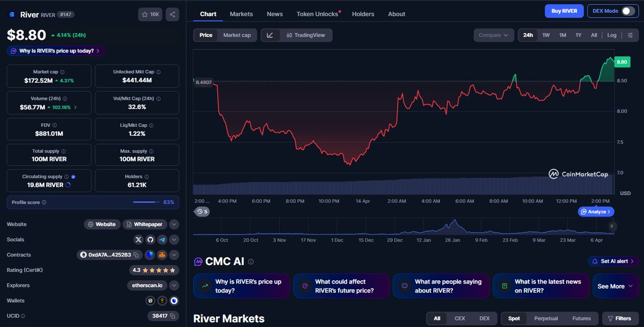Open River's GitHub social link
Viewport: 644px width, 327px height.
click(150, 239)
